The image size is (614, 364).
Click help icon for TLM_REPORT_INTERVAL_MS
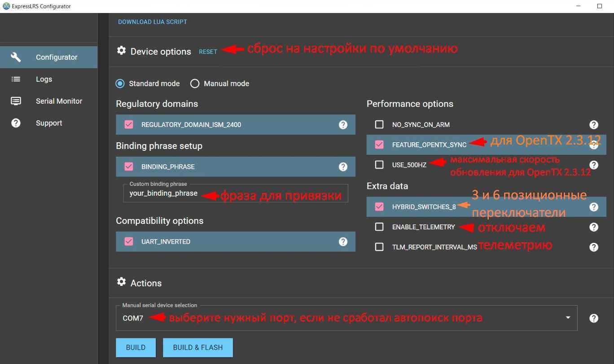click(593, 247)
